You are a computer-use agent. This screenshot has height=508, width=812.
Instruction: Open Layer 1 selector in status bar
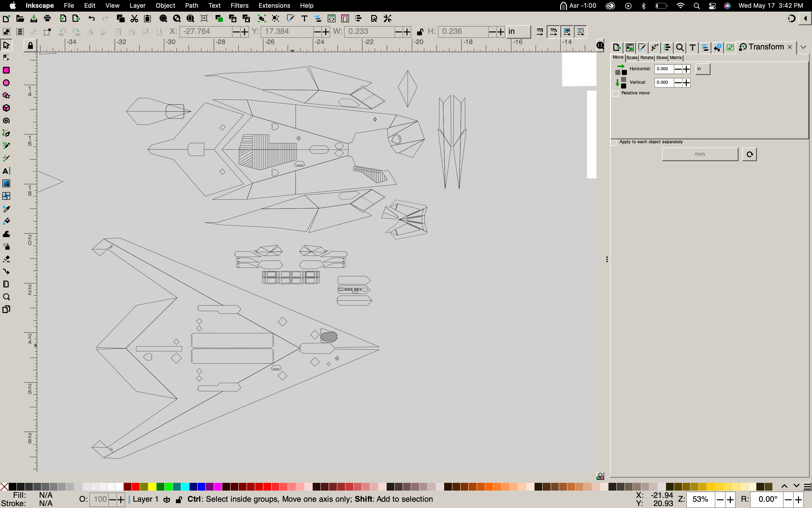click(145, 499)
